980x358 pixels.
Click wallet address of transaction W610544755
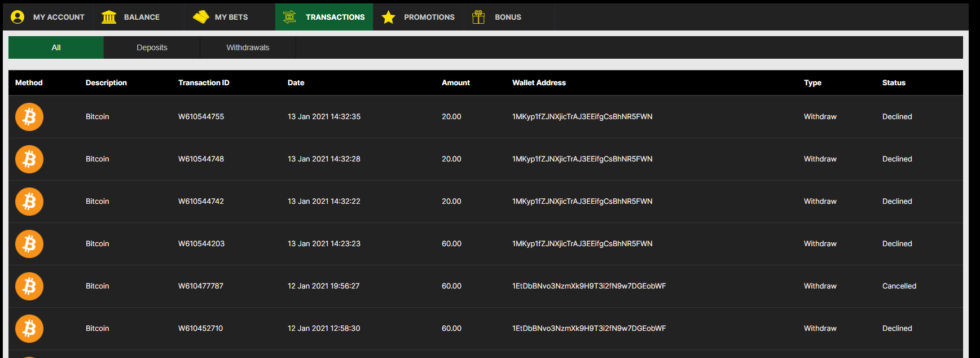pyautogui.click(x=582, y=116)
